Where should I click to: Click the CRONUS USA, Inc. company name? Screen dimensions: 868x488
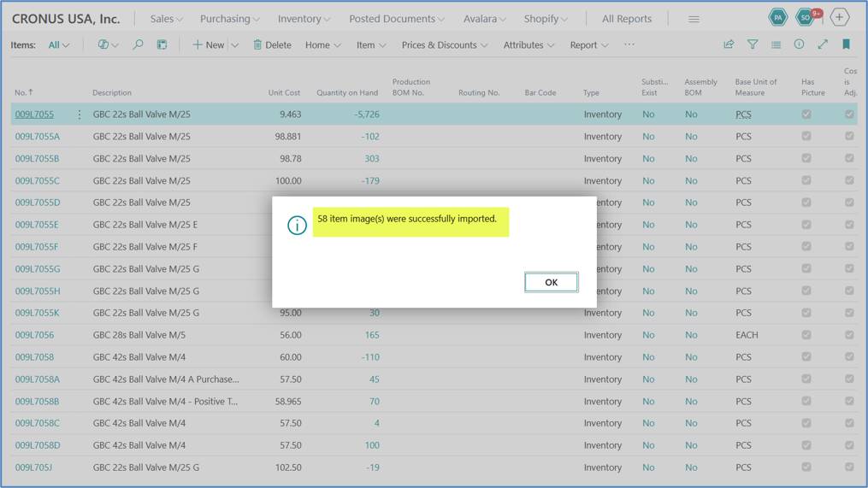(66, 19)
